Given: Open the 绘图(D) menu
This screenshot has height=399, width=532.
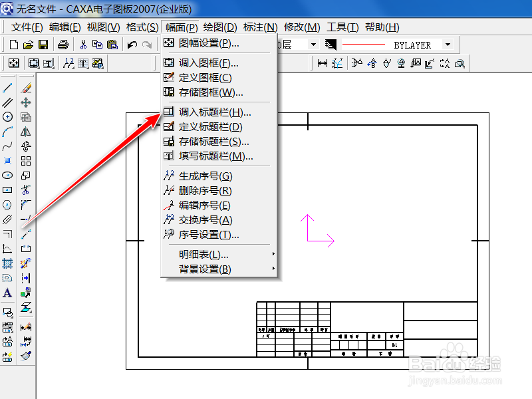Looking at the screenshot, I should (219, 27).
